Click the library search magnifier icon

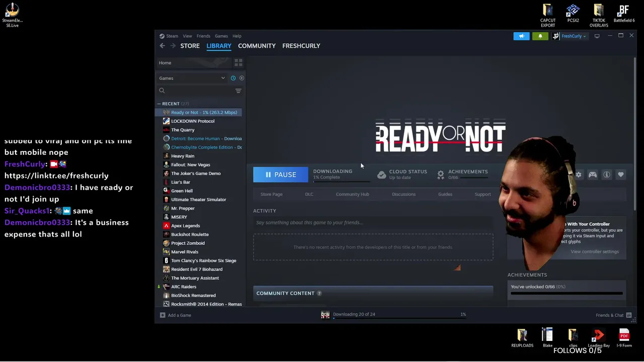click(162, 90)
